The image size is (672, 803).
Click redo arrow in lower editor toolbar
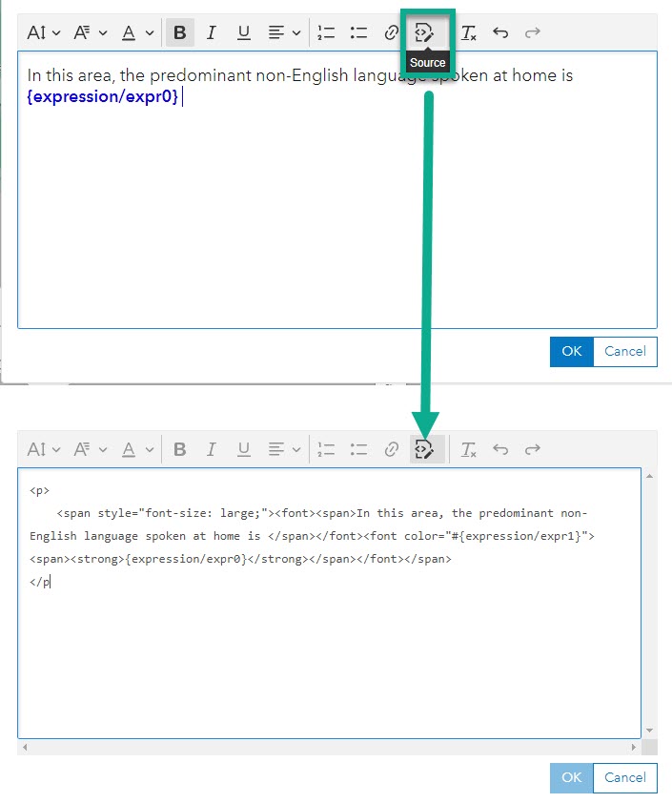pyautogui.click(x=533, y=449)
